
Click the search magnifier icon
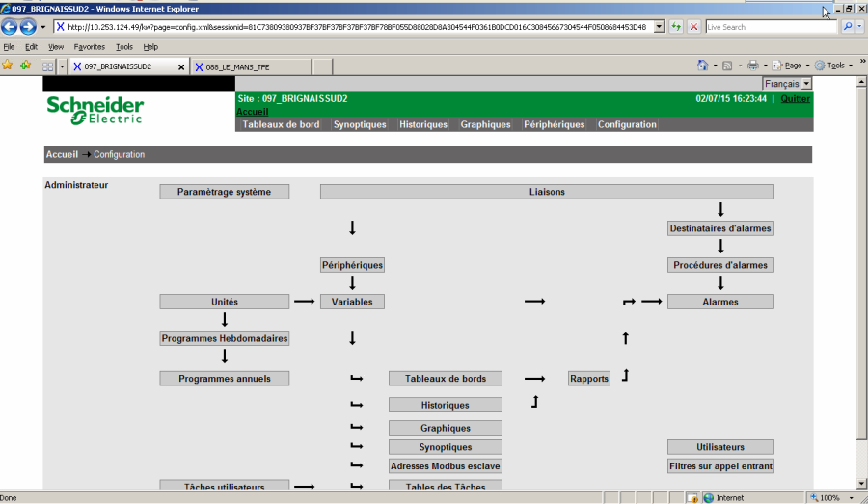click(848, 27)
